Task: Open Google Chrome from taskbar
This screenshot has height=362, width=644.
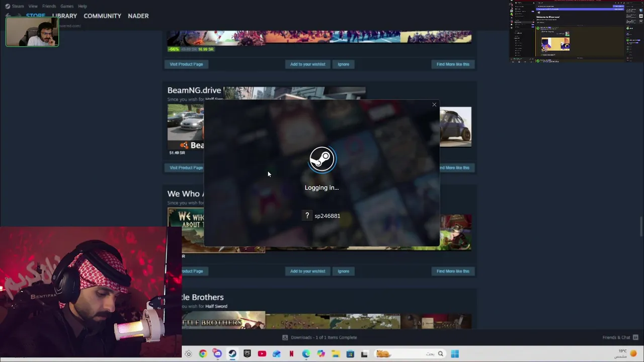Action: point(203,354)
